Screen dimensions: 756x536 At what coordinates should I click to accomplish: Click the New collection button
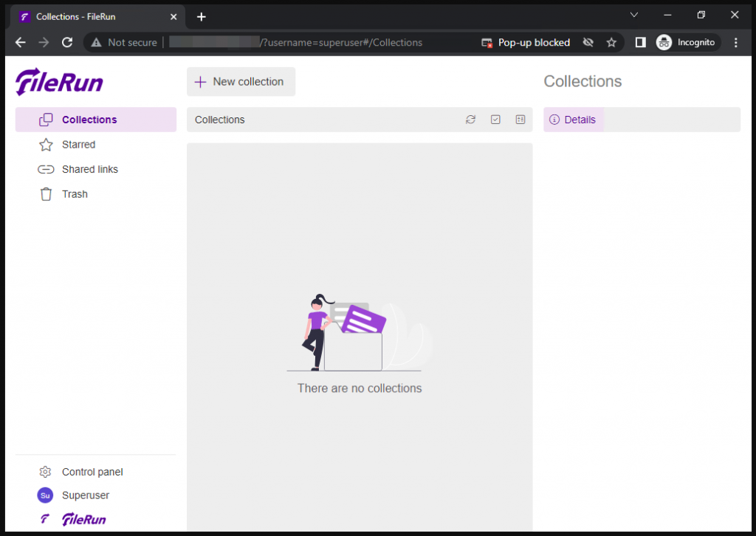pyautogui.click(x=241, y=82)
